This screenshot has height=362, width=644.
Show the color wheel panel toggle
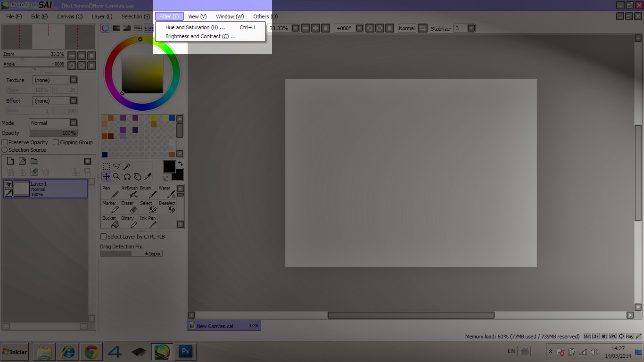pyautogui.click(x=106, y=28)
